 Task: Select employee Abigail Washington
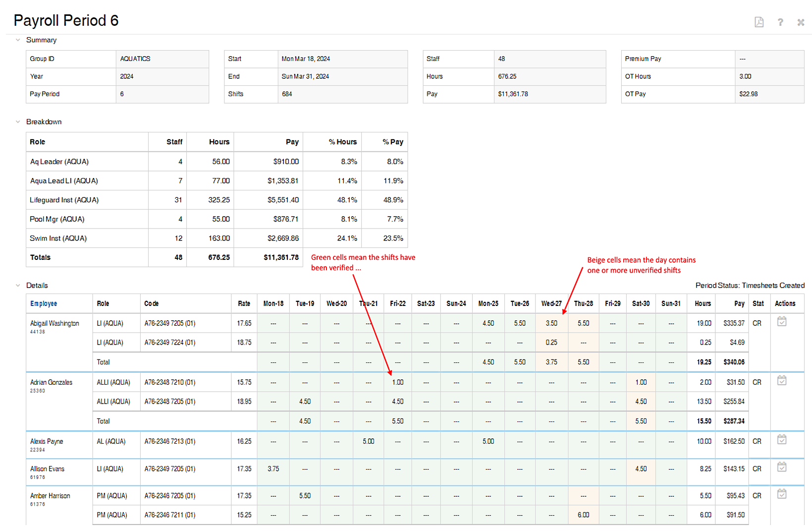point(54,323)
